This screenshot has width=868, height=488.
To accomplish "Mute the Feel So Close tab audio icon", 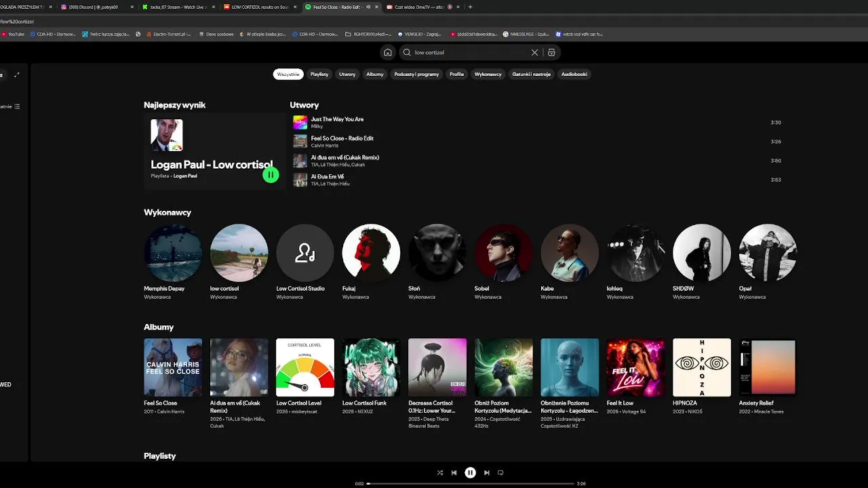I will pos(368,7).
